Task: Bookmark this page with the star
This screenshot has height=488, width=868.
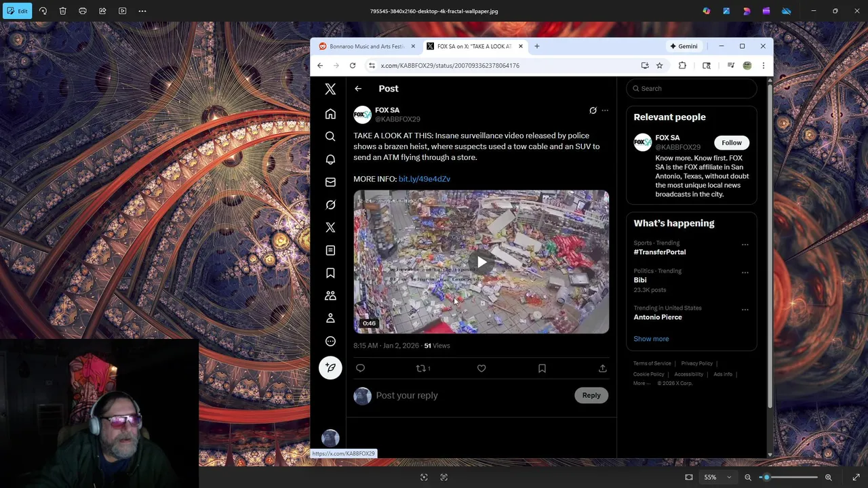Action: pos(659,66)
